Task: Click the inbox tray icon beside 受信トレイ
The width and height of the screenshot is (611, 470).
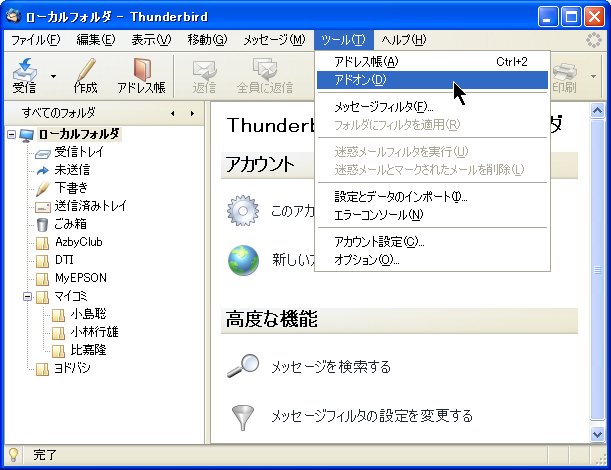Action: click(42, 154)
